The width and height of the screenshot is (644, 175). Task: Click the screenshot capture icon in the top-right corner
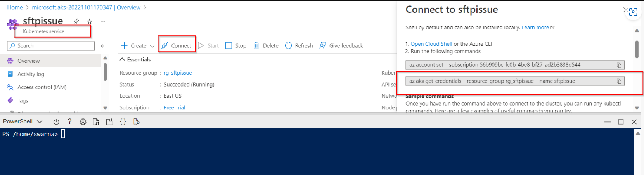[633, 12]
